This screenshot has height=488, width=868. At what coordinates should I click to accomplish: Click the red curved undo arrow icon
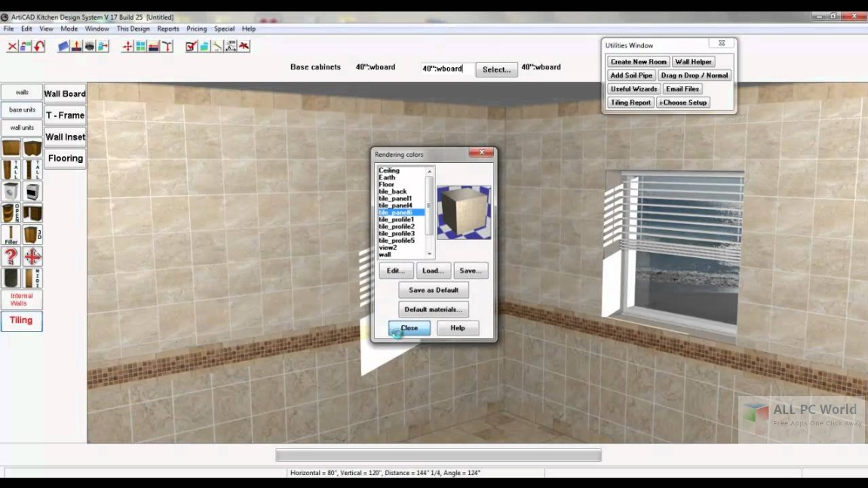(38, 47)
